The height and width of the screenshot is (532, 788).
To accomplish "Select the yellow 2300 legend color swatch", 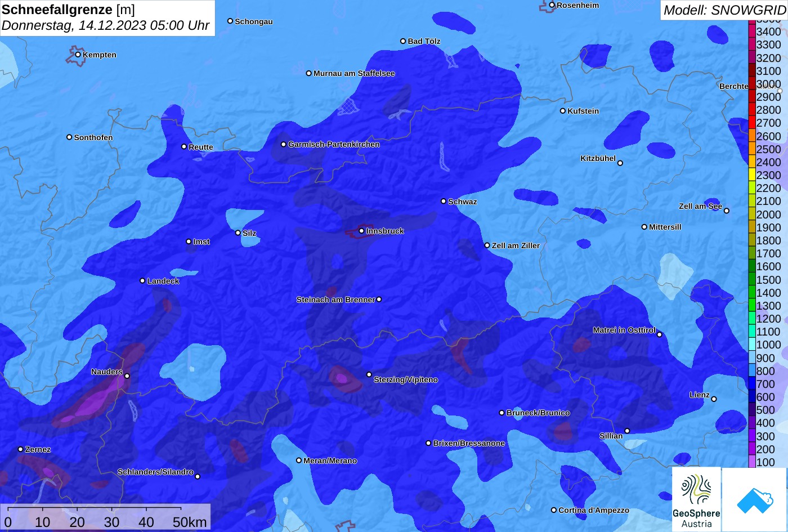I will pyautogui.click(x=752, y=175).
